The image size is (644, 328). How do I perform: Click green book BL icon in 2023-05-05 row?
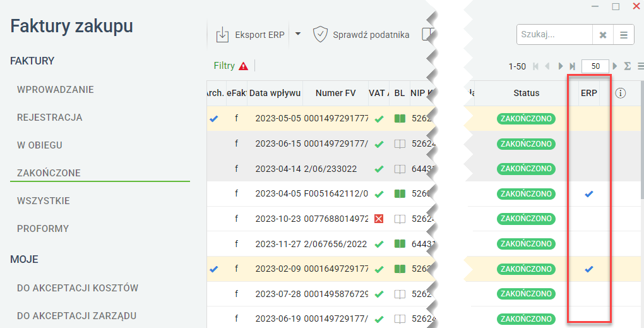[400, 119]
